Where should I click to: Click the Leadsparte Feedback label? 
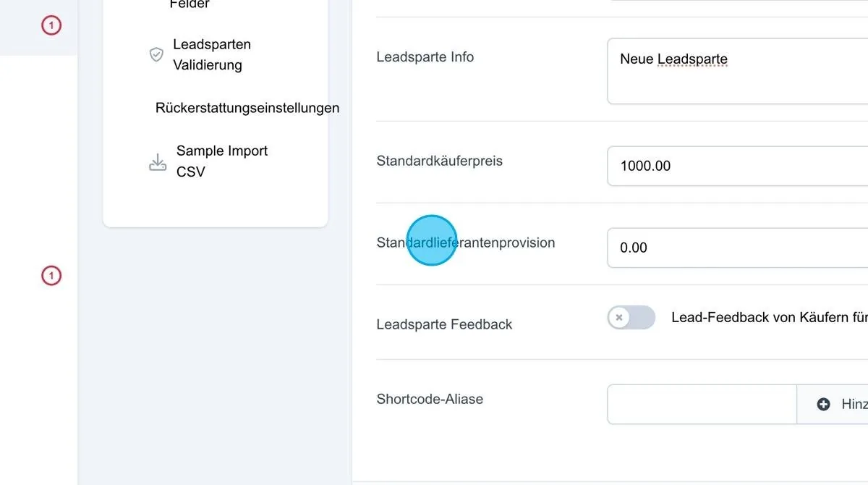click(x=444, y=324)
